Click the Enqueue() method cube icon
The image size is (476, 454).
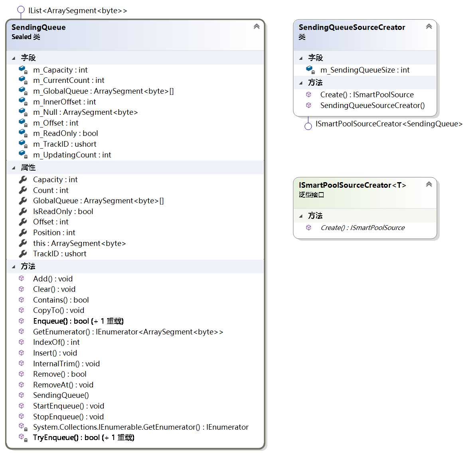pyautogui.click(x=21, y=321)
